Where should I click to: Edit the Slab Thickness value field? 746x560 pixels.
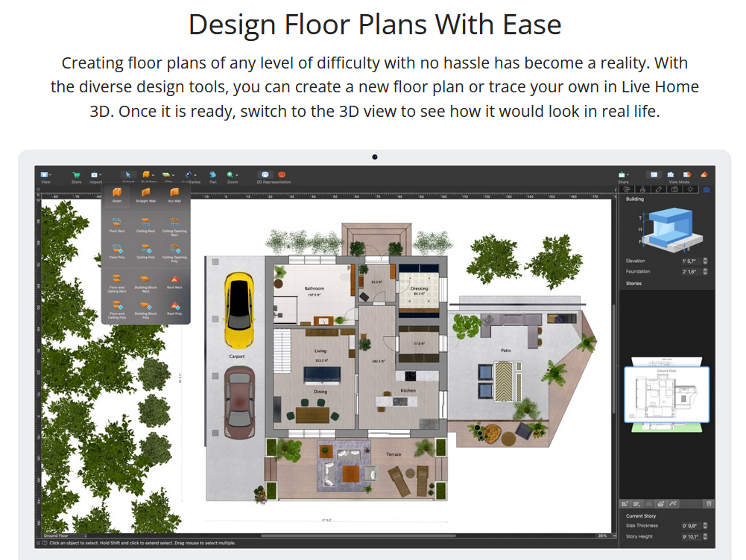(x=692, y=526)
